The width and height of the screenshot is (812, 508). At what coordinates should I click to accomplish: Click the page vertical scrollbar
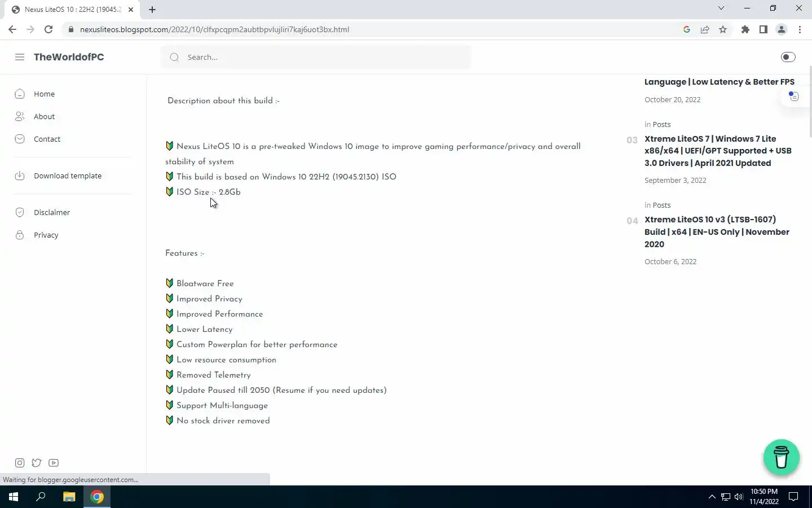coord(810,102)
